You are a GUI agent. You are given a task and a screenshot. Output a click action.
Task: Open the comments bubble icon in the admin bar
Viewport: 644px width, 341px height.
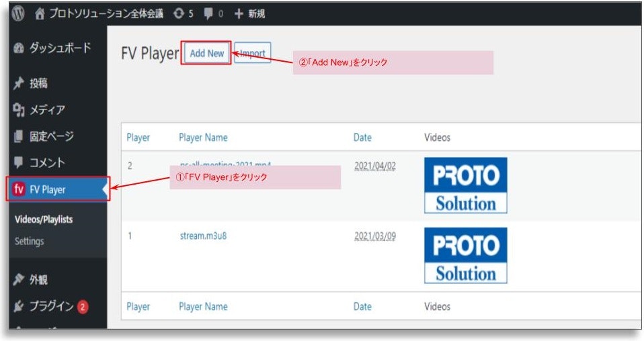point(208,13)
